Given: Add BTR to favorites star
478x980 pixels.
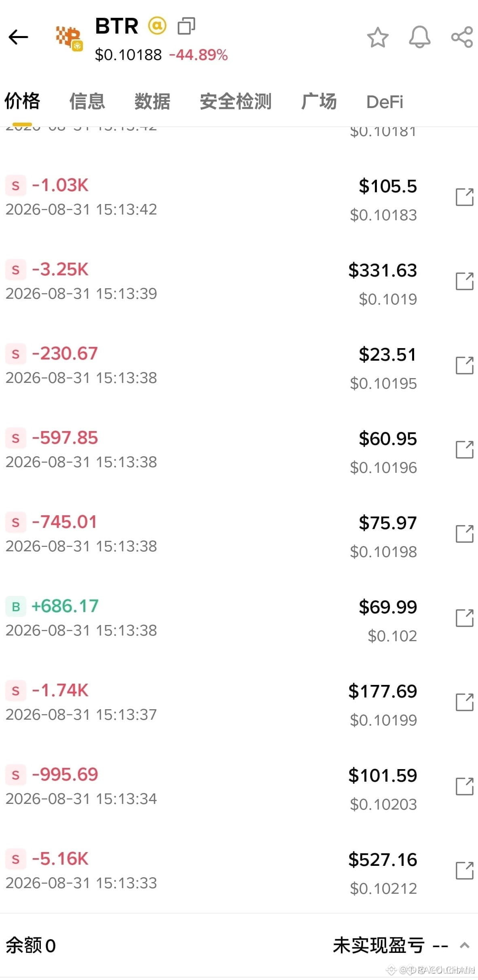Looking at the screenshot, I should point(378,37).
